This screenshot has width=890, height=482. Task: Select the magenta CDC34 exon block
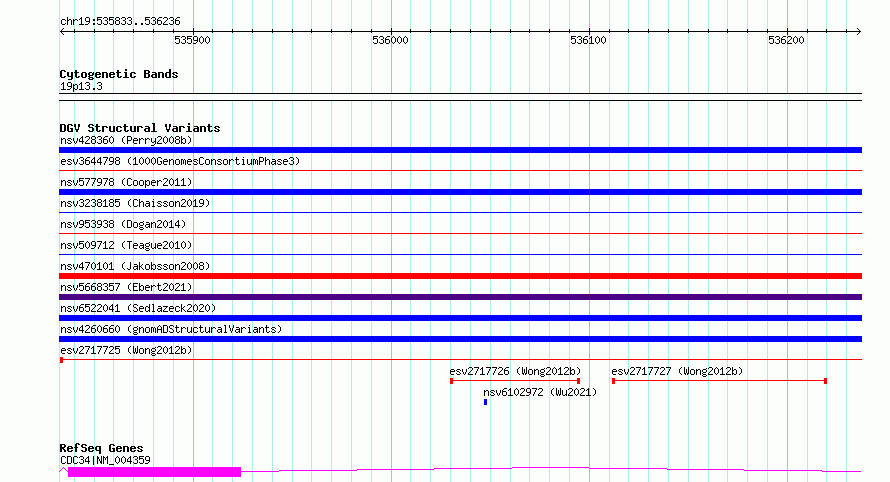[154, 472]
